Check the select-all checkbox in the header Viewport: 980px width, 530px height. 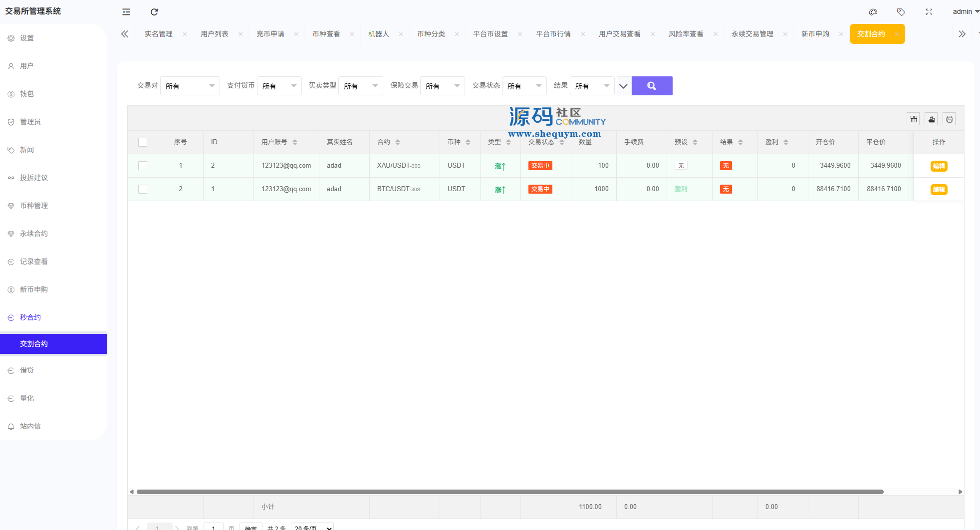click(x=143, y=142)
